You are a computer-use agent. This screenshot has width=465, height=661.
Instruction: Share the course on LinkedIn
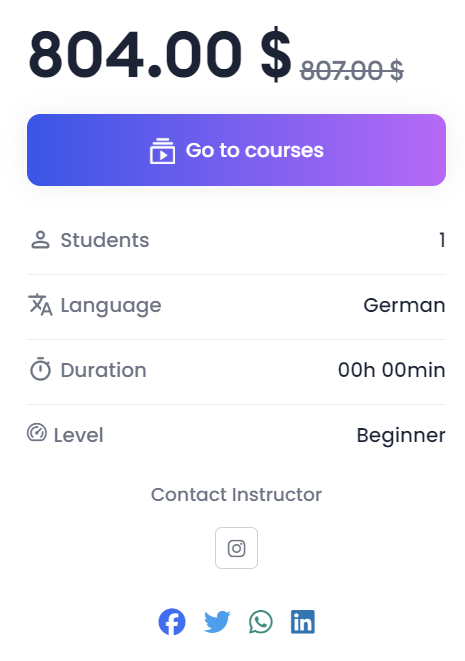(x=303, y=621)
